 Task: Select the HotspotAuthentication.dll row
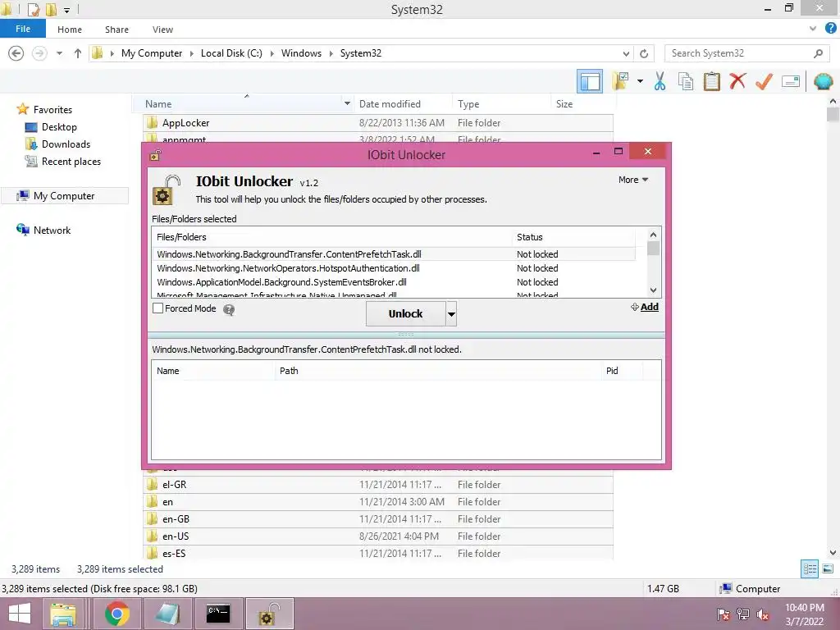(395, 268)
